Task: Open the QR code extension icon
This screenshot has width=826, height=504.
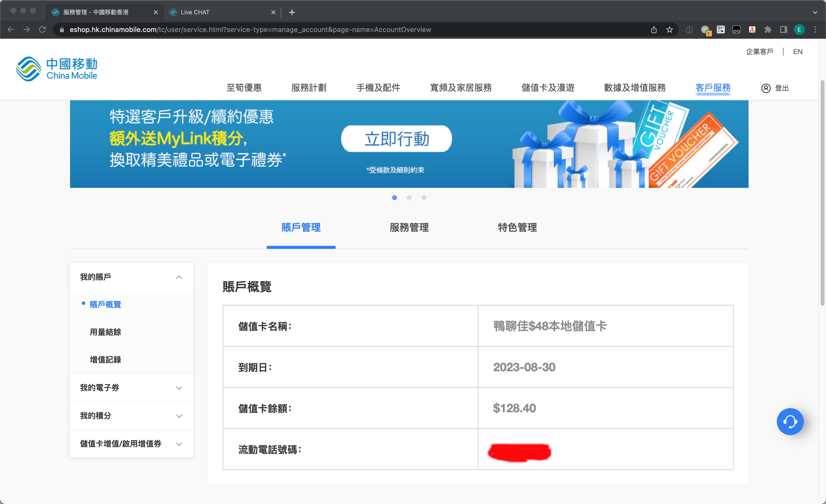Action: point(721,30)
